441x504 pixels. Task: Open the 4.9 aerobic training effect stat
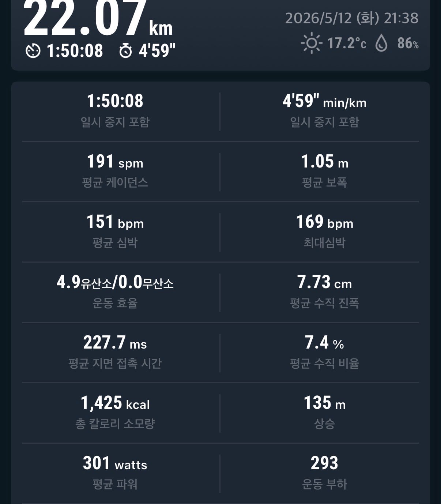pyautogui.click(x=115, y=292)
